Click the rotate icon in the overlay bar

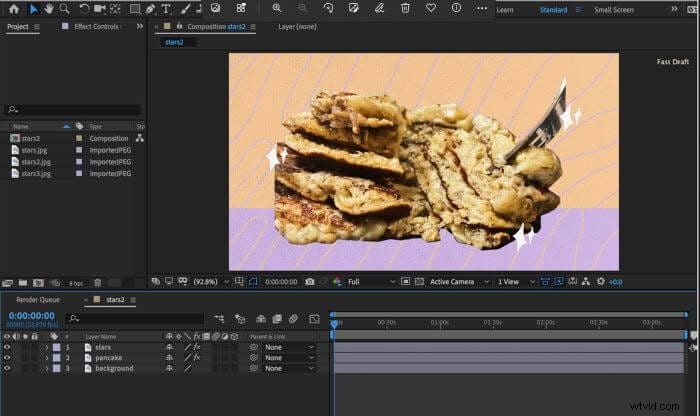pyautogui.click(x=328, y=8)
